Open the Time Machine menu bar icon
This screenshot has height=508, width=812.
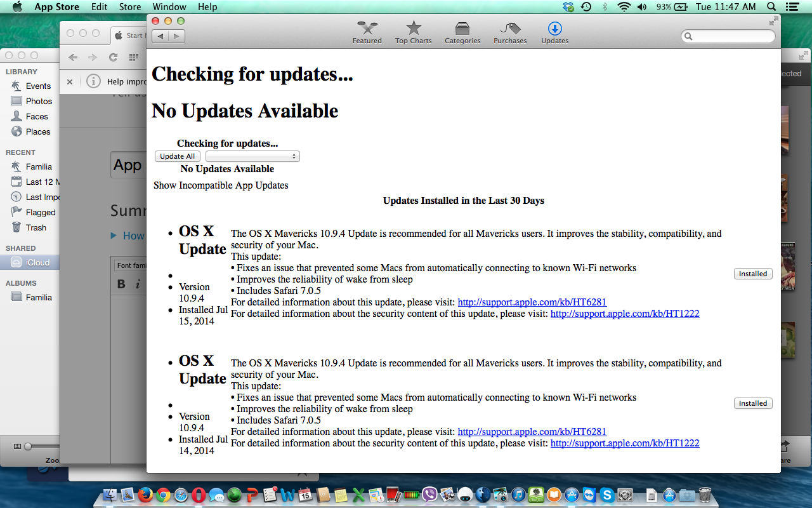587,7
